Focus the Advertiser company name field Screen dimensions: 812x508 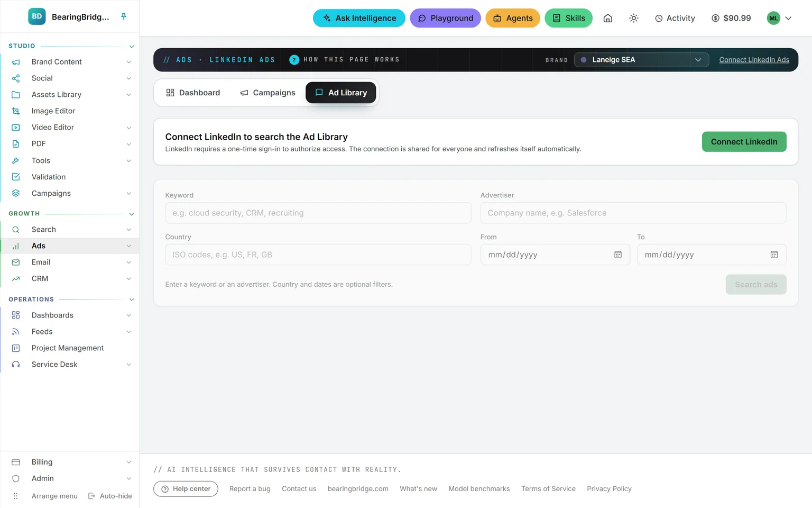633,213
